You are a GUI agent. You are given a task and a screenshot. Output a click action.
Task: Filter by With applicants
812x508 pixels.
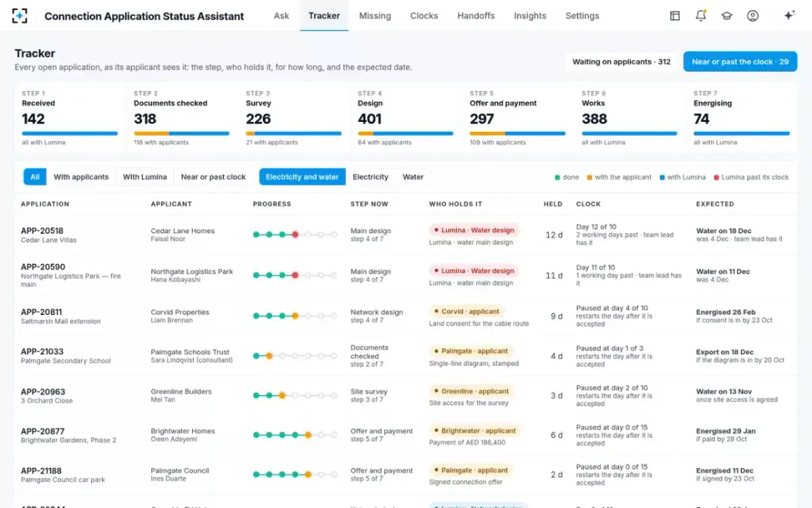pos(81,177)
